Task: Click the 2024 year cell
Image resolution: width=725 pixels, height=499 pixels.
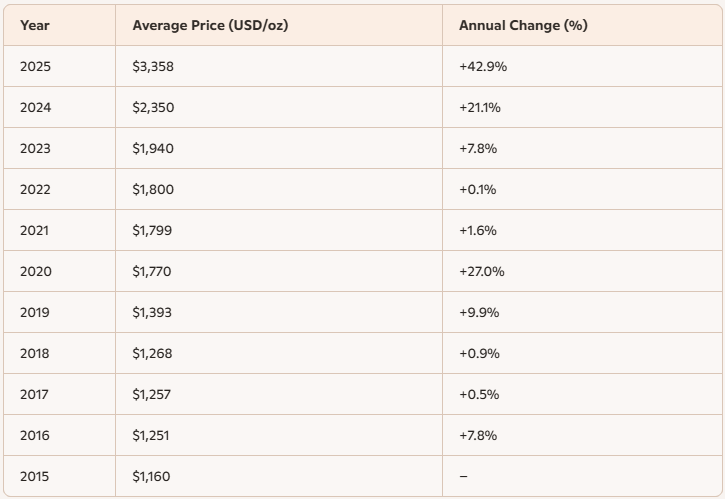Action: click(35, 107)
